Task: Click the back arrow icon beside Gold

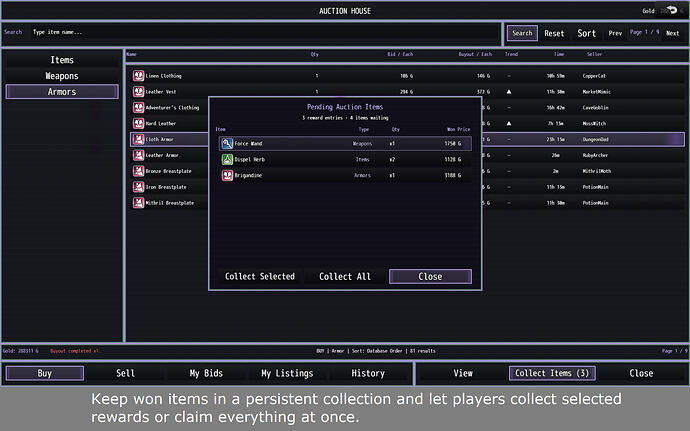Action: coord(672,9)
